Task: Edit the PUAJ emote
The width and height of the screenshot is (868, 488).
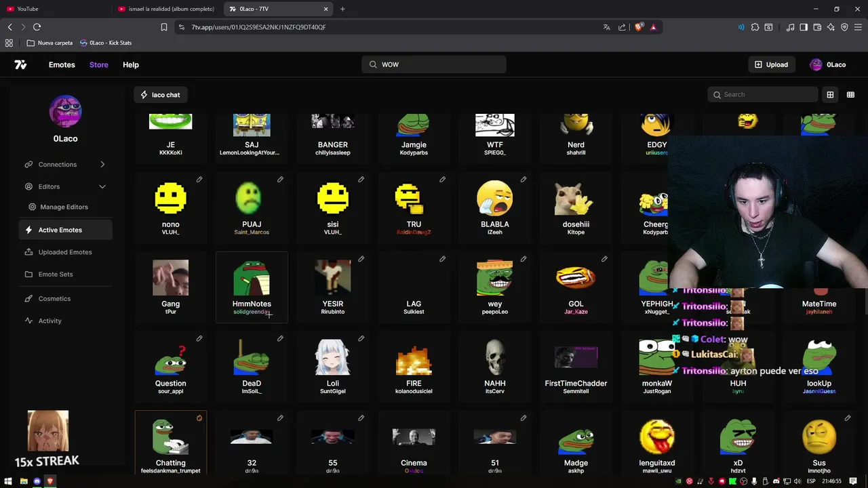Action: (x=280, y=180)
